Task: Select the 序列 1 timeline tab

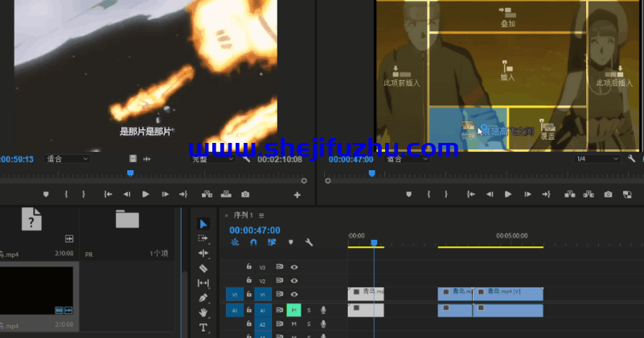Action: [243, 215]
